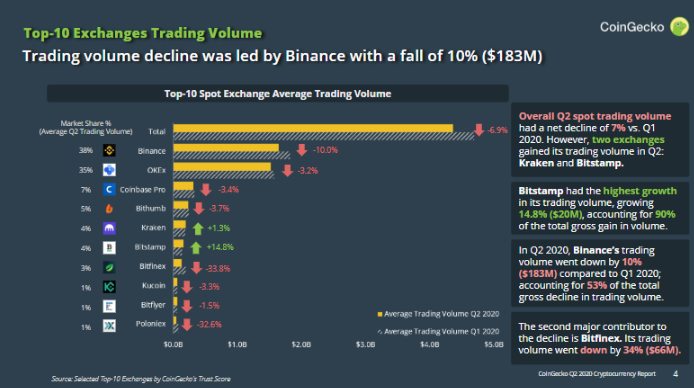694x388 pixels.
Task: Click the source footnote about CoinGecko's Trust Score
Action: pyautogui.click(x=141, y=379)
